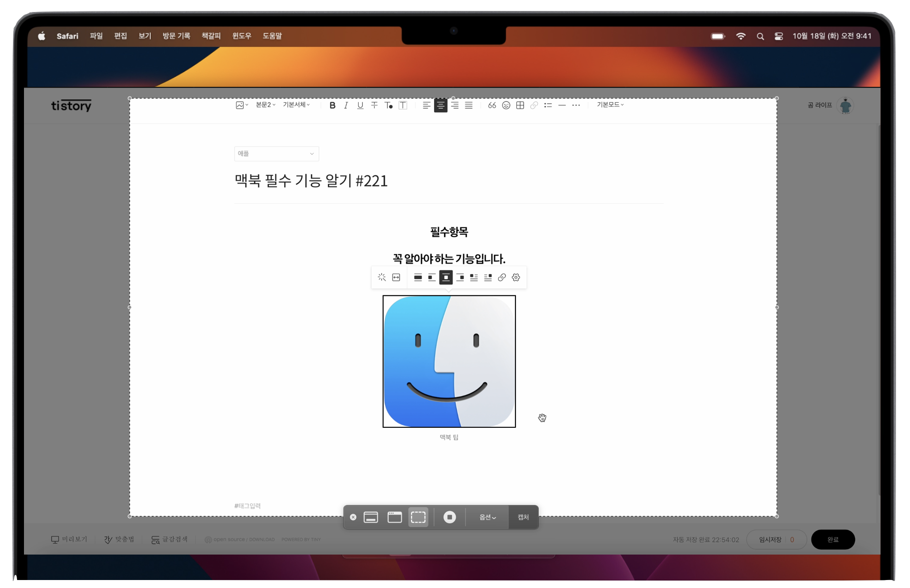Toggle italic formatting in editor toolbar

(346, 105)
